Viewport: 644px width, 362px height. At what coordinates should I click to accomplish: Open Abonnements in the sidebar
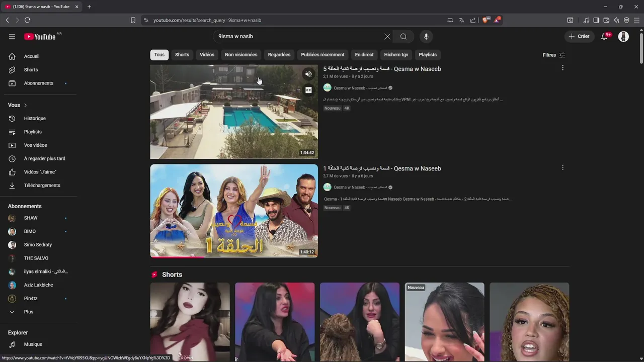[38, 83]
